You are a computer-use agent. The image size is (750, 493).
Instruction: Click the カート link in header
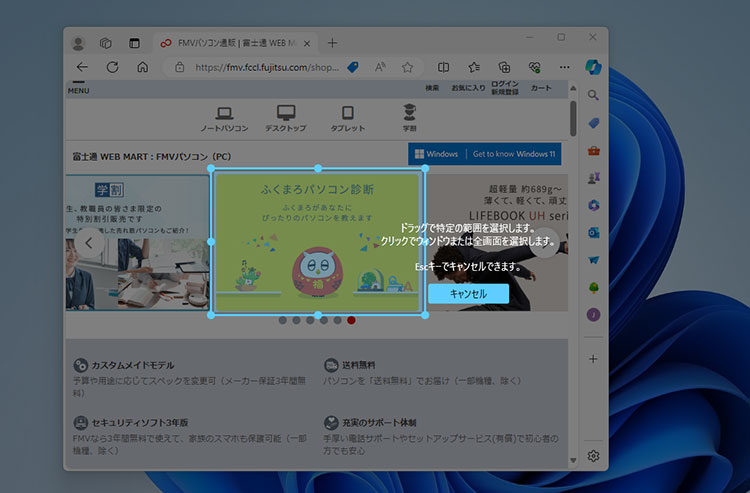click(x=540, y=88)
